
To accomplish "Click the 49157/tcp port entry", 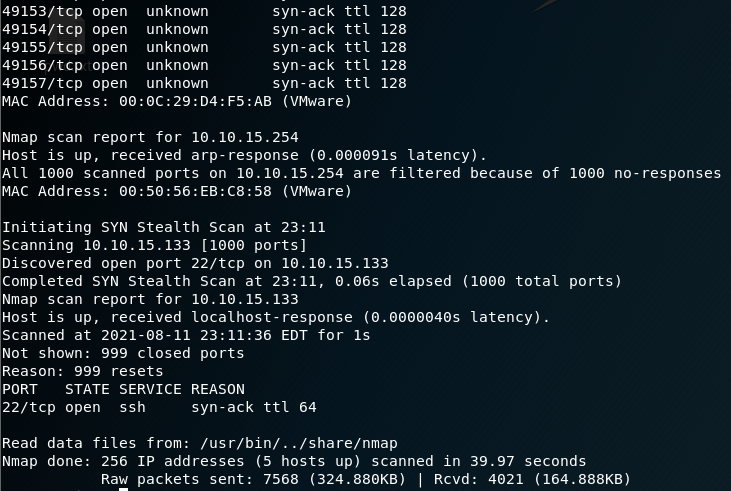I will click(204, 83).
